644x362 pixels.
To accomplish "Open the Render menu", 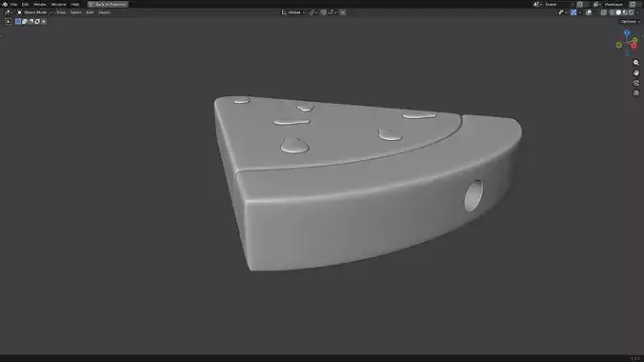I will point(39,4).
